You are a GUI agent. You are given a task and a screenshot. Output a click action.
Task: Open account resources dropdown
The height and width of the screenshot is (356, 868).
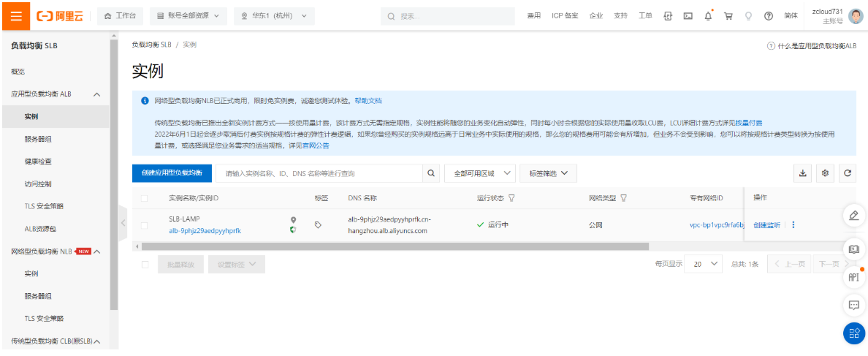point(189,16)
